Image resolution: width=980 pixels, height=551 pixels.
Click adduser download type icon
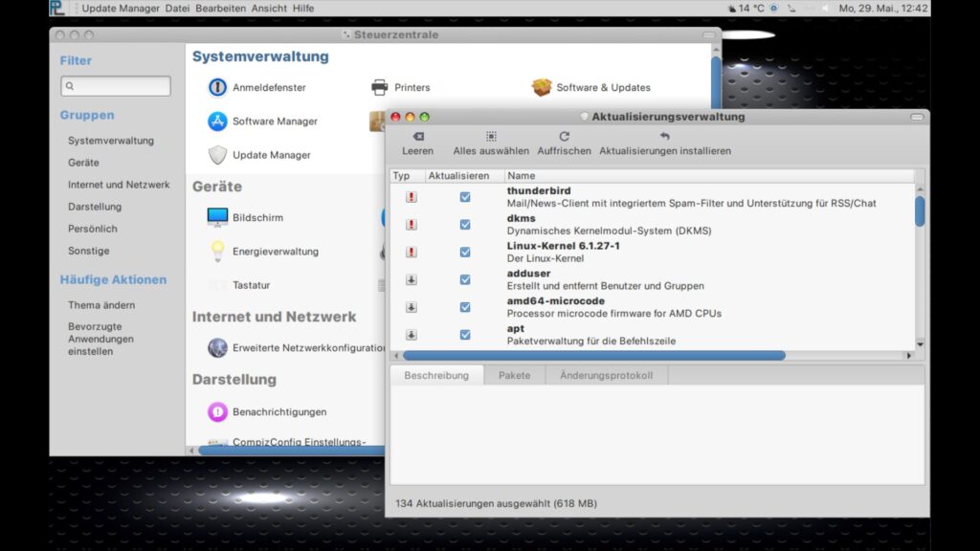click(x=412, y=279)
